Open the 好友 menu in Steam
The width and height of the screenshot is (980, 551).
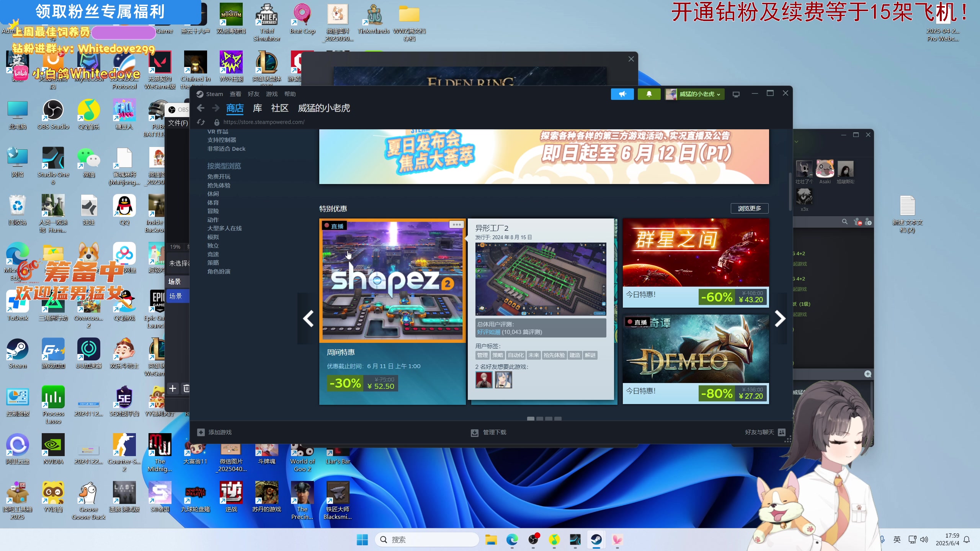(253, 94)
